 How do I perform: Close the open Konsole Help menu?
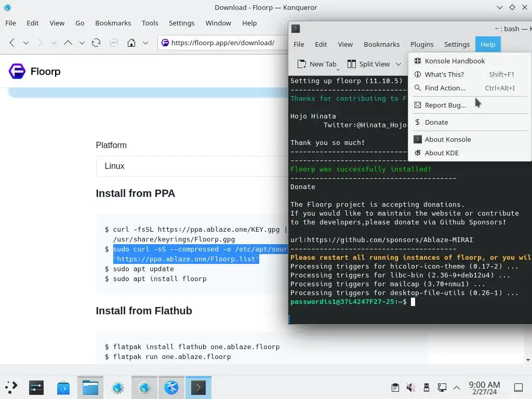pos(487,45)
